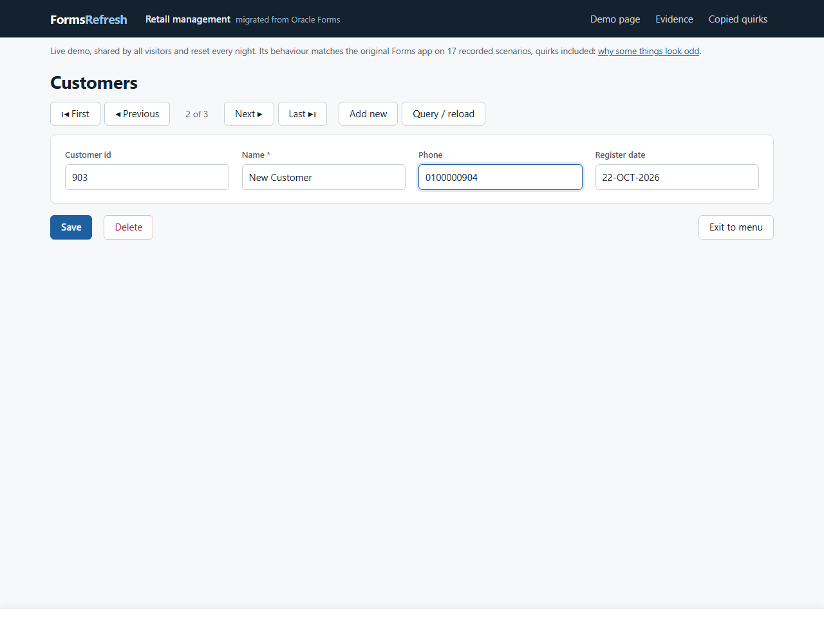824x644 pixels.
Task: Delete the current customer
Action: 129,227
